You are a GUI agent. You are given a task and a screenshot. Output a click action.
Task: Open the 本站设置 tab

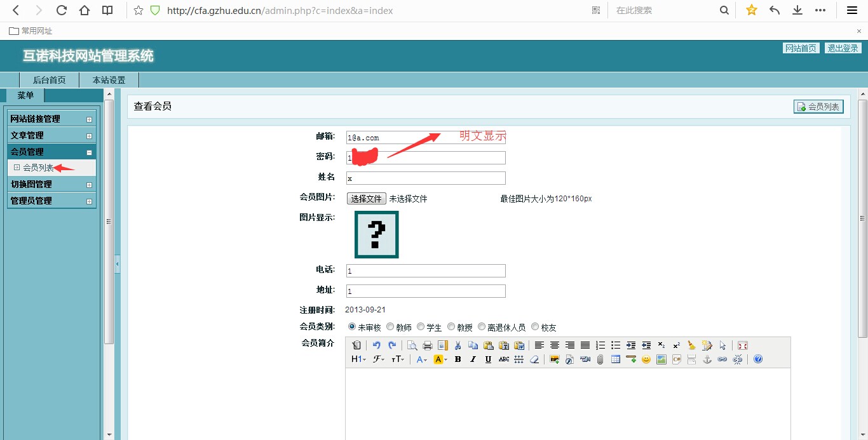[x=109, y=80]
